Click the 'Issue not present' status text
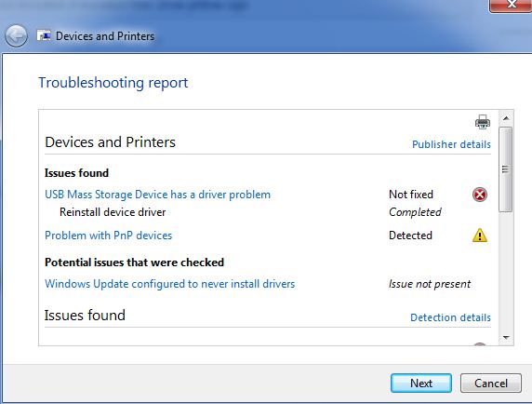The height and width of the screenshot is (404, 532). [x=430, y=284]
